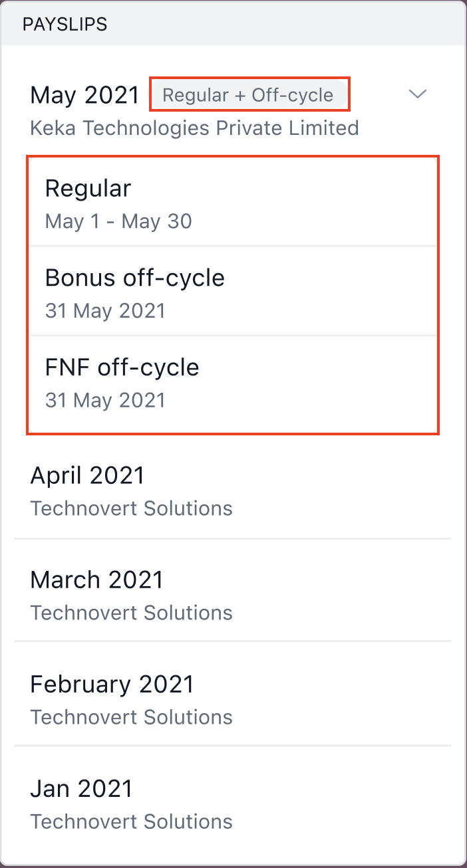Click Technovert Solutions under March 2021
467x868 pixels.
coord(131,612)
